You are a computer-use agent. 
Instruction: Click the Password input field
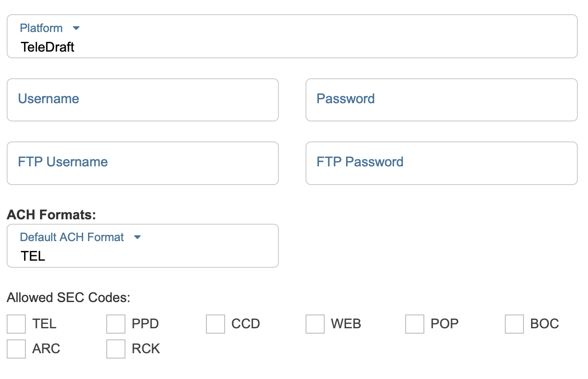click(441, 100)
